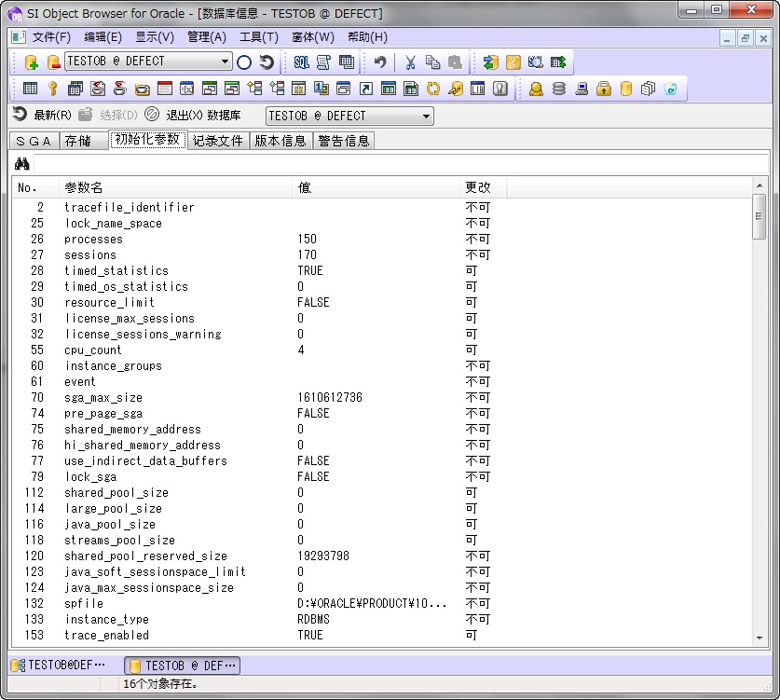Click the gray database stack icon
The width and height of the screenshot is (780, 700).
tap(558, 89)
